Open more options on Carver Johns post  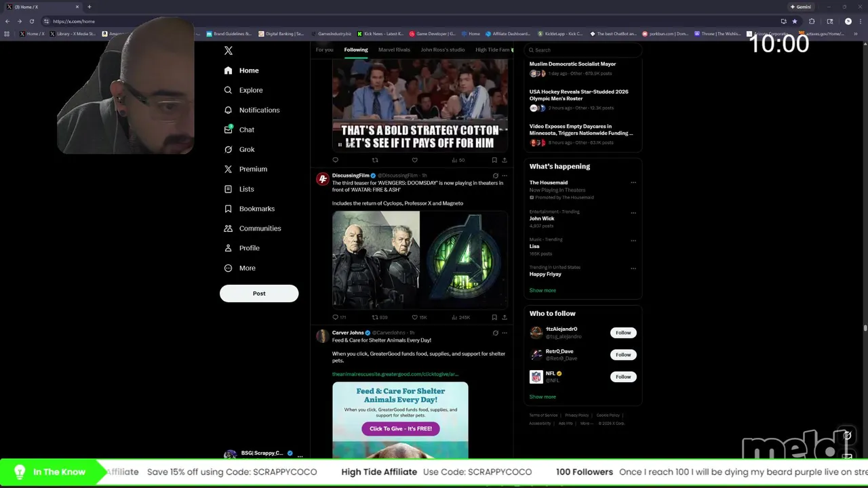(504, 333)
